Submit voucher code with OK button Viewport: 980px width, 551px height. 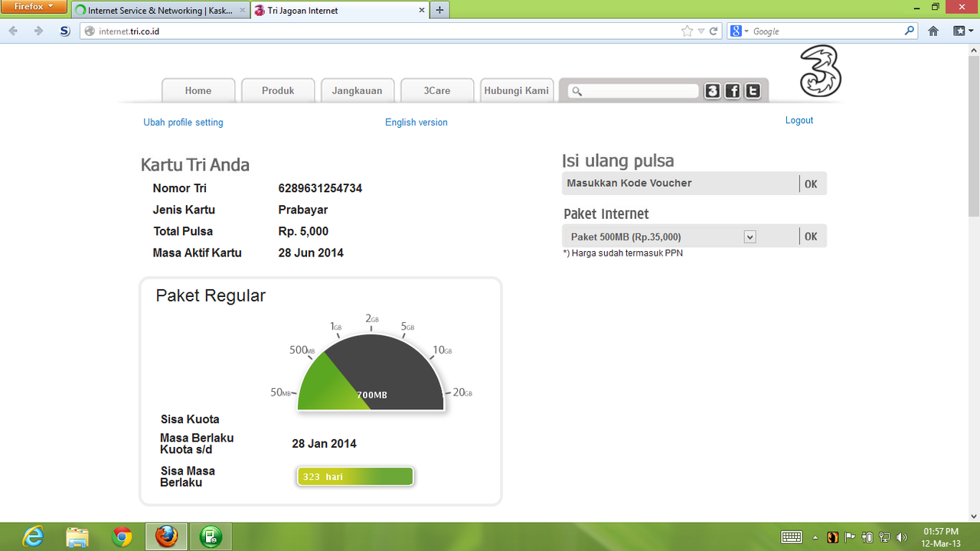[x=811, y=184]
